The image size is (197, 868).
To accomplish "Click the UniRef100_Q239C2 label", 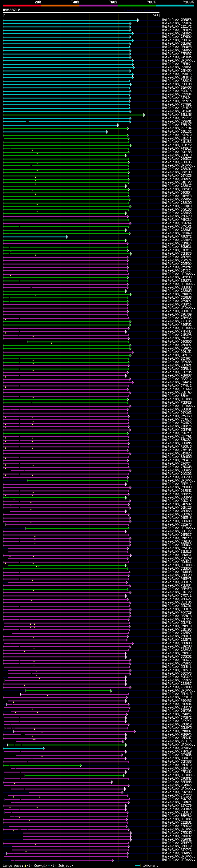I will coord(177,680).
